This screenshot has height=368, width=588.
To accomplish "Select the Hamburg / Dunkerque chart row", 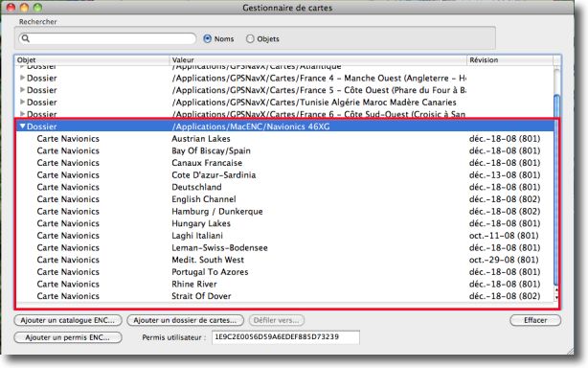I will [x=285, y=211].
